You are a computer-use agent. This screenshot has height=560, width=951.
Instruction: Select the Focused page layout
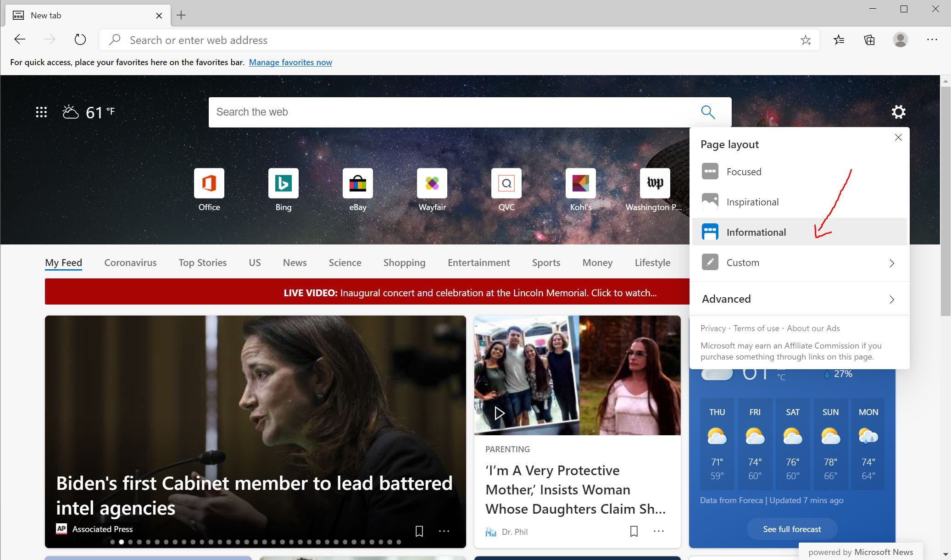744,172
